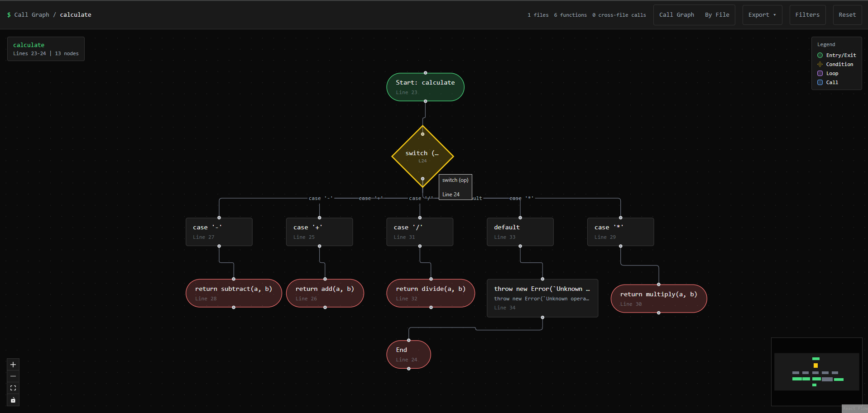This screenshot has width=868, height=413.
Task: Open the Filters panel
Action: pos(807,15)
